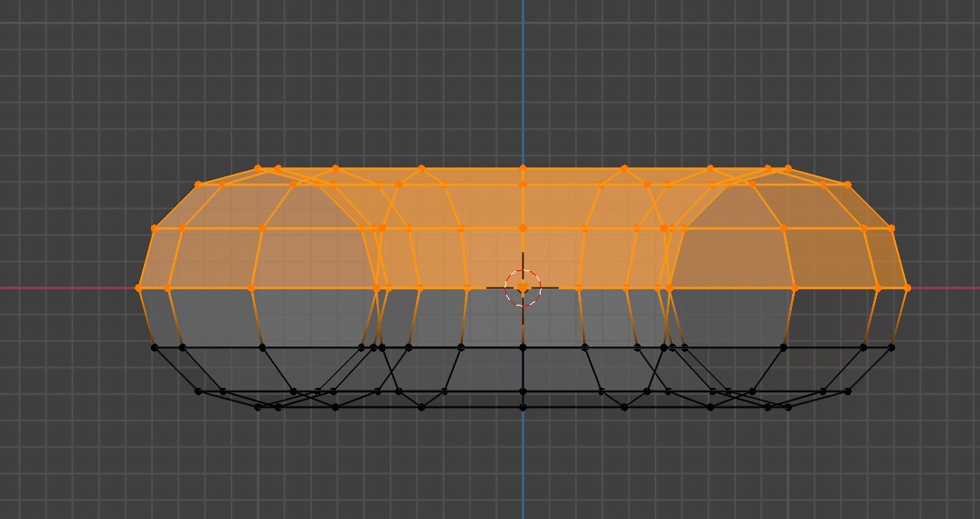The width and height of the screenshot is (980, 519).
Task: Click the red X axis line left of mesh
Action: click(x=63, y=288)
